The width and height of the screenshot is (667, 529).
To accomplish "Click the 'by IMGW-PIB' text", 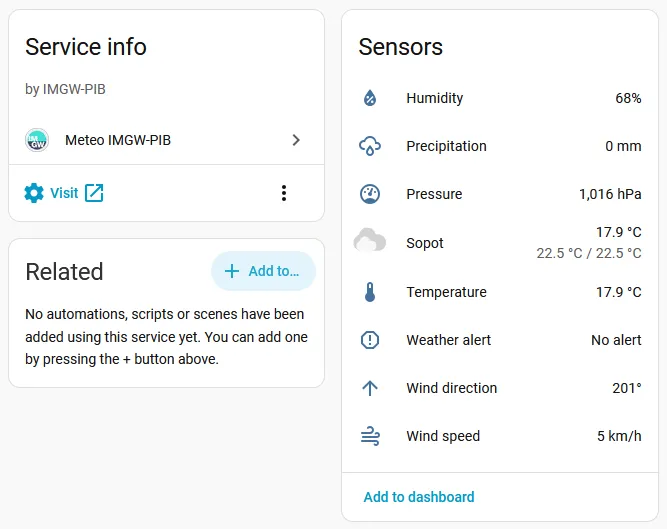I will pyautogui.click(x=65, y=89).
